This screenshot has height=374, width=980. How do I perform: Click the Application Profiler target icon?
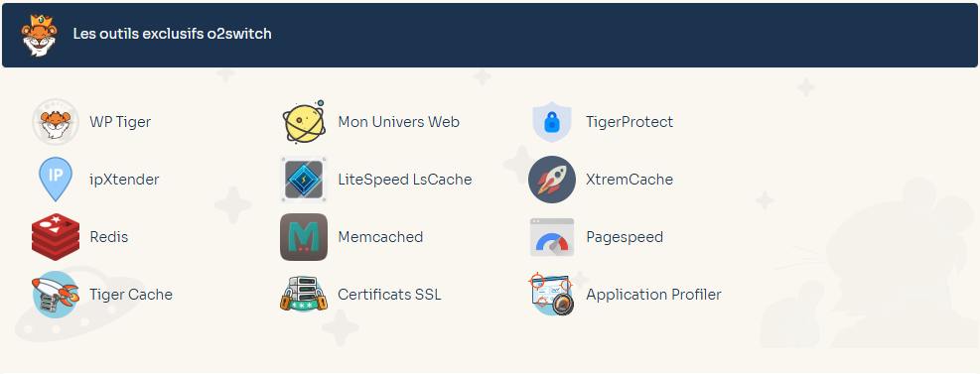click(x=552, y=294)
